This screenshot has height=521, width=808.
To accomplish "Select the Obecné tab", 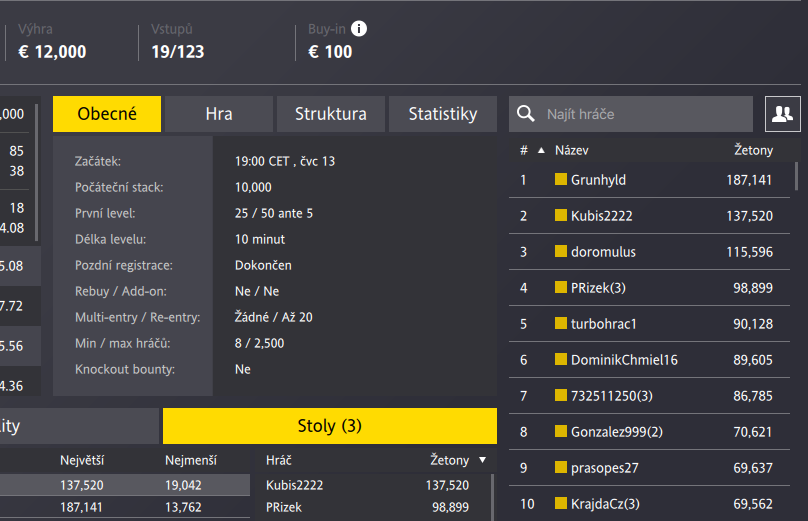I will click(107, 114).
